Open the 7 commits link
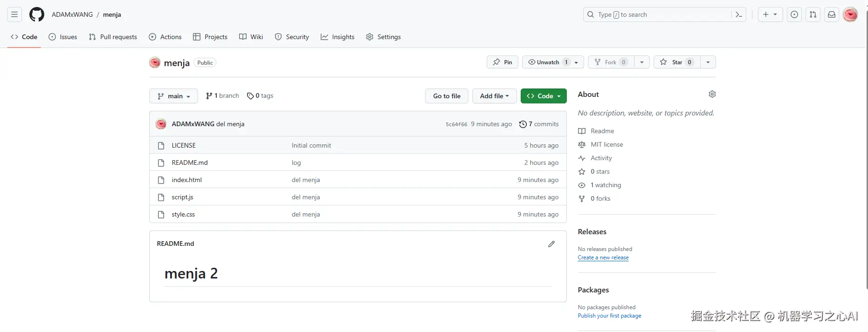This screenshot has width=868, height=332. (539, 124)
